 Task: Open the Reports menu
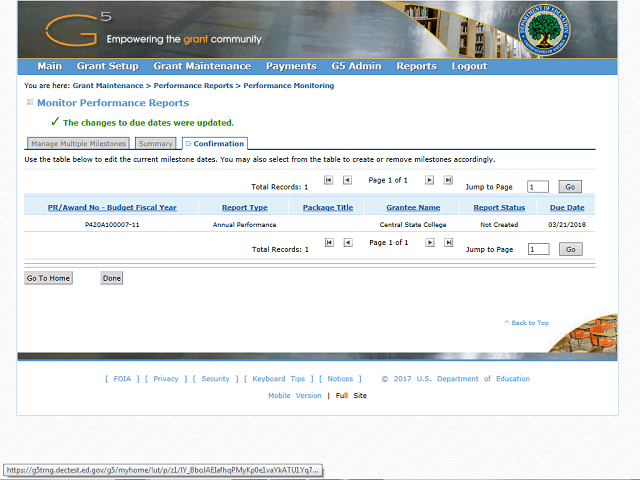[417, 66]
